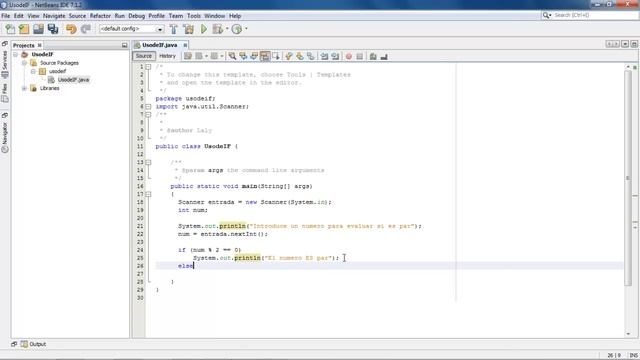
Task: Minimize the Projects panel
Action: [124, 45]
